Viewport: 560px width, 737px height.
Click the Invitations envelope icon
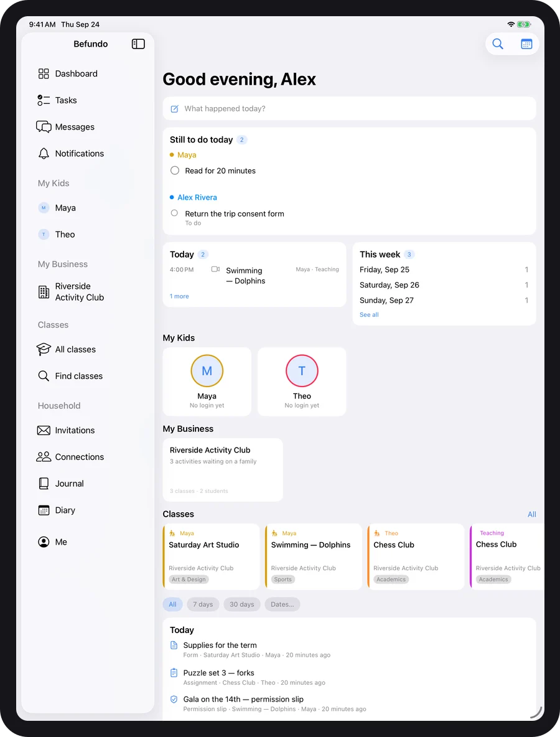(44, 430)
